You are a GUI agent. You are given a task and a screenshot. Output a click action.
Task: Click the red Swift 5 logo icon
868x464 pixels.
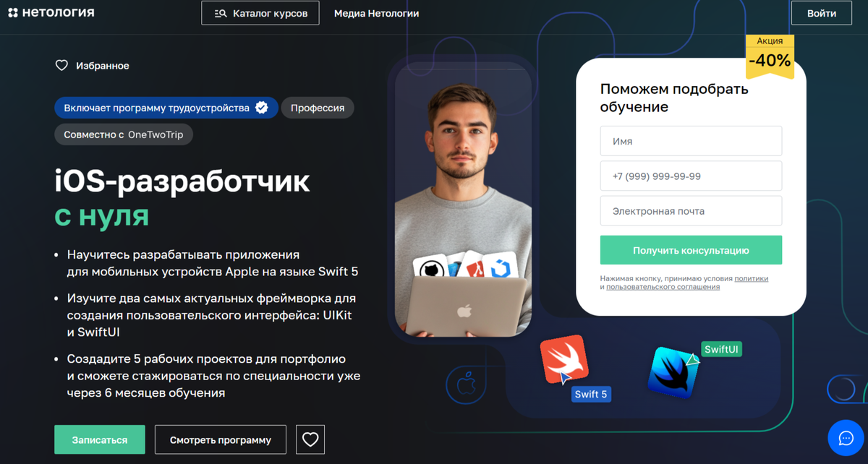tap(564, 359)
